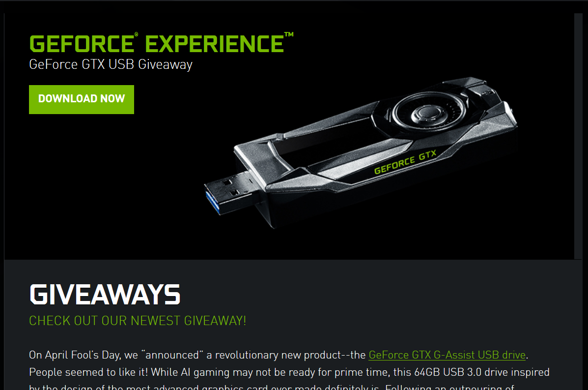
Task: Click the word announced in quotation marks
Action: tap(172, 355)
